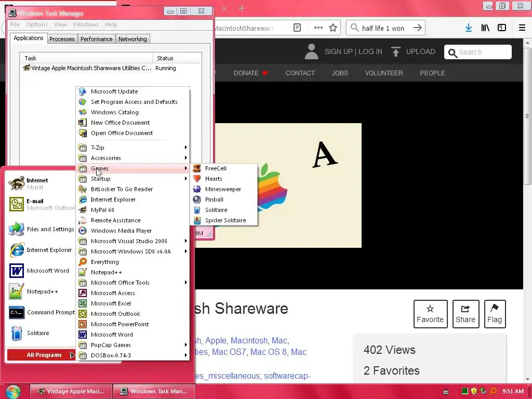Open browser library icon

[485, 28]
